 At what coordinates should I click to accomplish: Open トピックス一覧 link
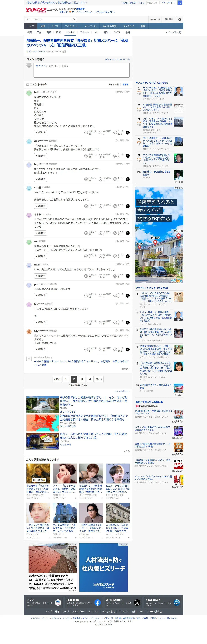[173, 33]
